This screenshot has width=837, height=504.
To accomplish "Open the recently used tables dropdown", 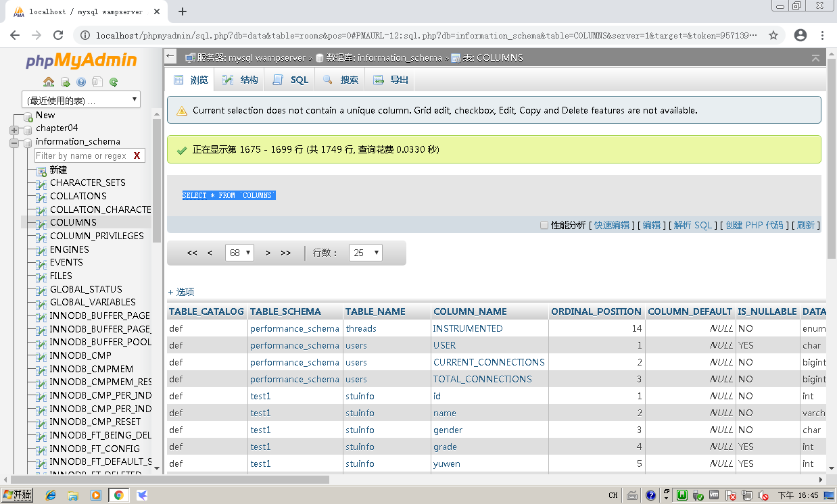I will tap(81, 100).
